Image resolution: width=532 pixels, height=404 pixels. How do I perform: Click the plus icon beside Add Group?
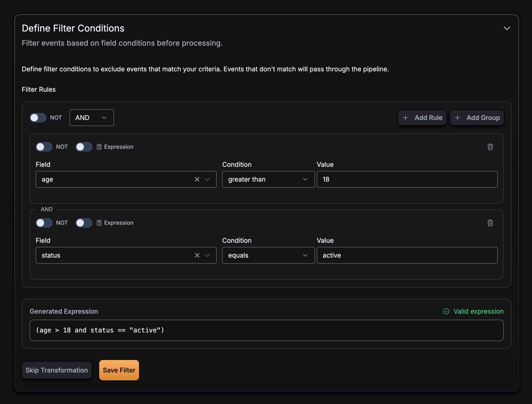[457, 118]
